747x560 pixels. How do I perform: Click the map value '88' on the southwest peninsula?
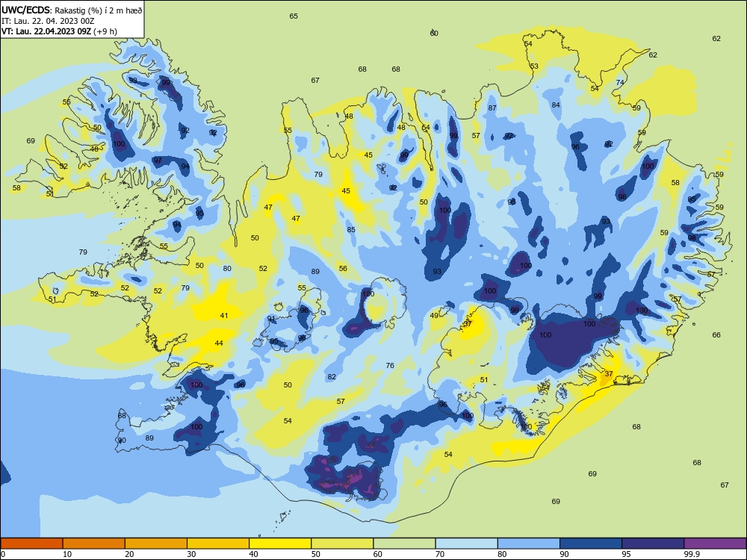coord(122,416)
